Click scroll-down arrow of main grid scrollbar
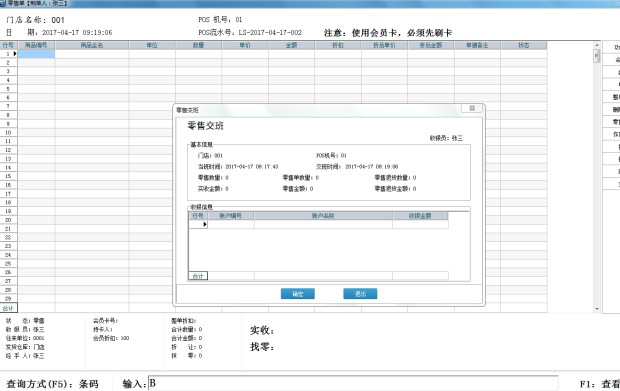Viewport: 620px width, 391px height. pyautogui.click(x=597, y=309)
